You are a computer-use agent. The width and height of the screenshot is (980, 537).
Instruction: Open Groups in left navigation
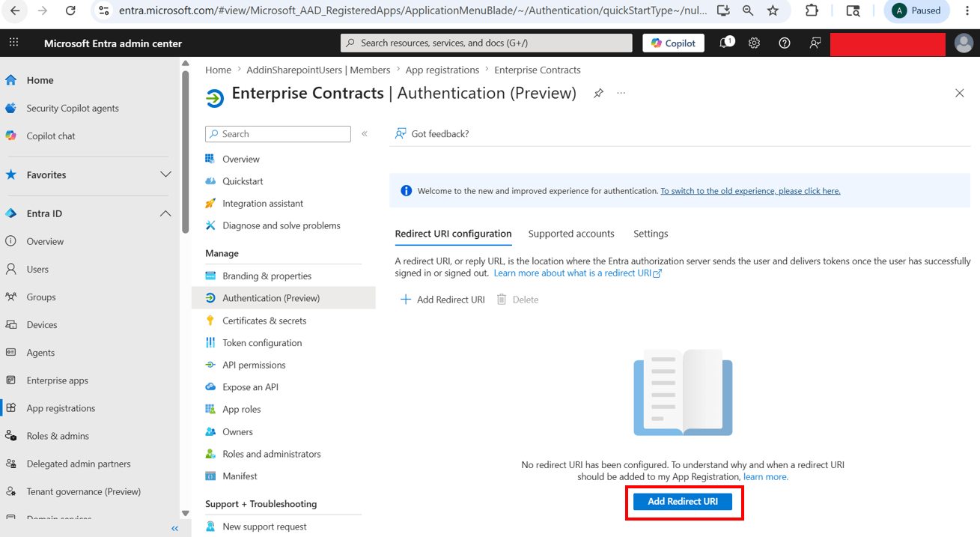(41, 297)
